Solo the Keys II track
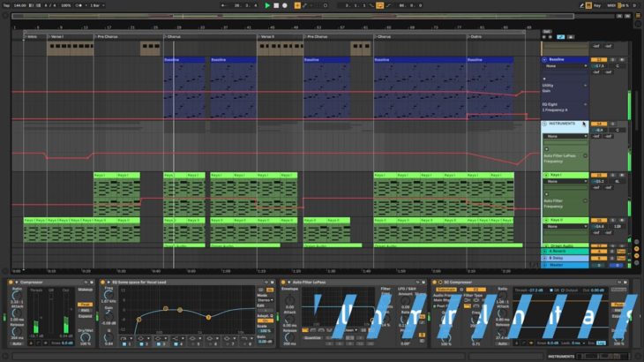Viewport: 644px width, 362px height. [x=613, y=220]
